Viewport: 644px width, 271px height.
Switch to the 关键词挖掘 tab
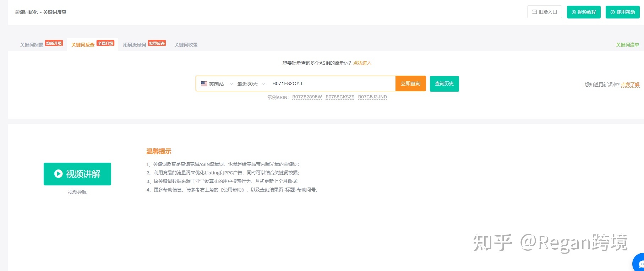pyautogui.click(x=32, y=45)
